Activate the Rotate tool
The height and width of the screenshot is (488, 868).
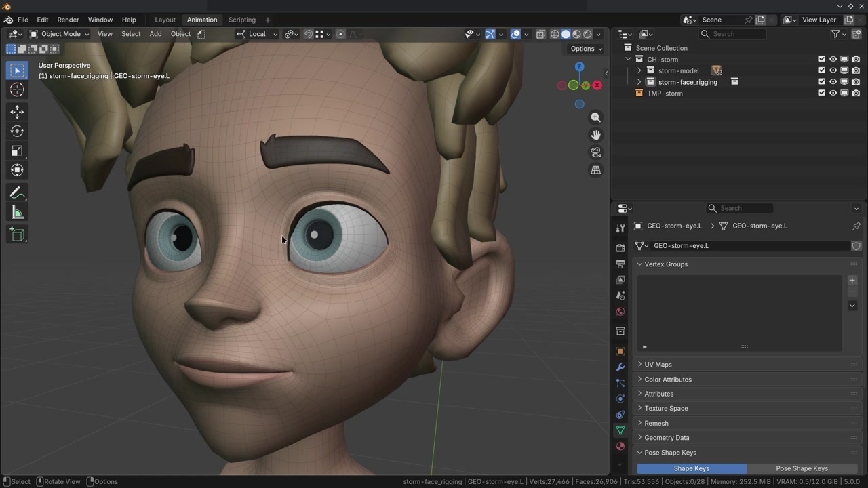coord(18,131)
